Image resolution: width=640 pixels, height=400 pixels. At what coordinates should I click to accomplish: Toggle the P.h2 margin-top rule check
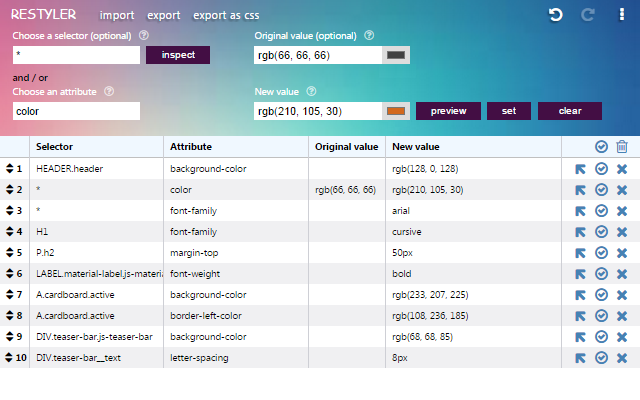click(601, 253)
